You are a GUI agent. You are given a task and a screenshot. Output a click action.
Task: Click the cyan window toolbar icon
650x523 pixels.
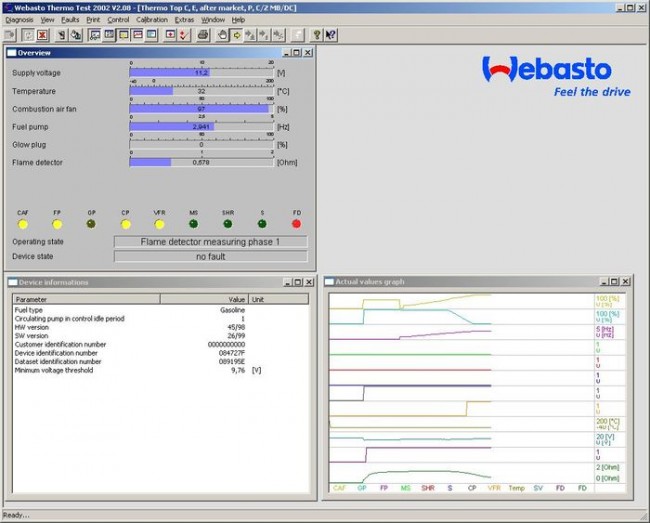tap(152, 35)
